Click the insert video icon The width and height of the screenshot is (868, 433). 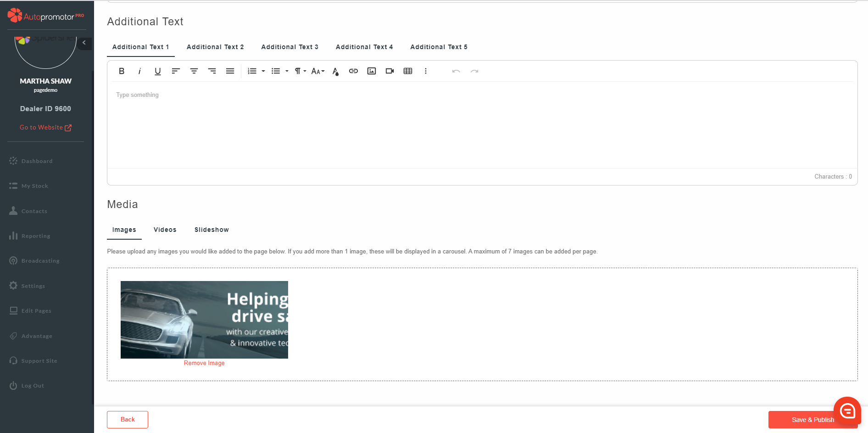(x=389, y=71)
